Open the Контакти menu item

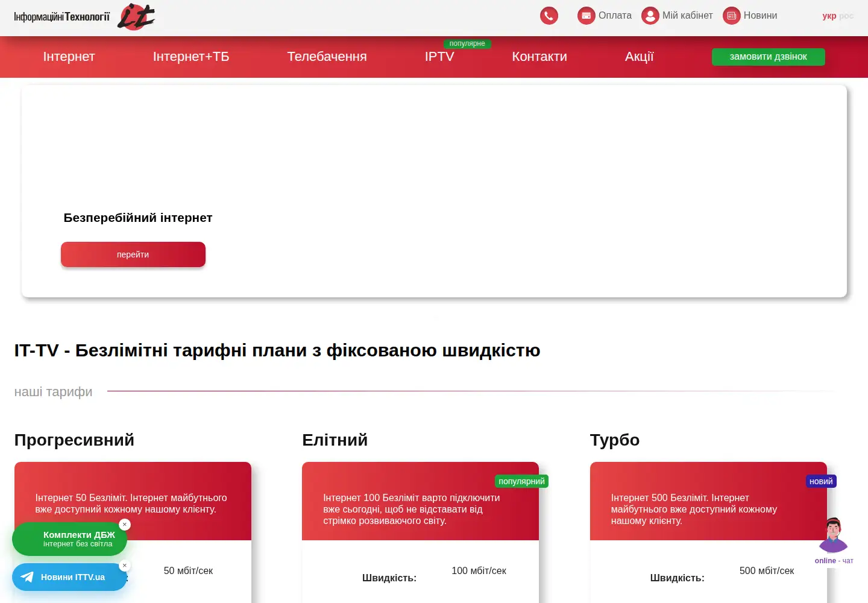[539, 57]
